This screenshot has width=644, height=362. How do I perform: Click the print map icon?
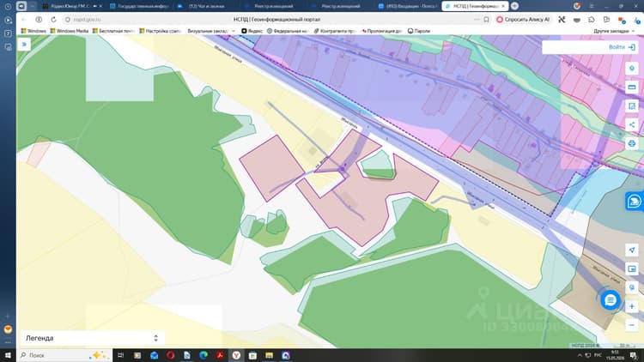click(632, 143)
